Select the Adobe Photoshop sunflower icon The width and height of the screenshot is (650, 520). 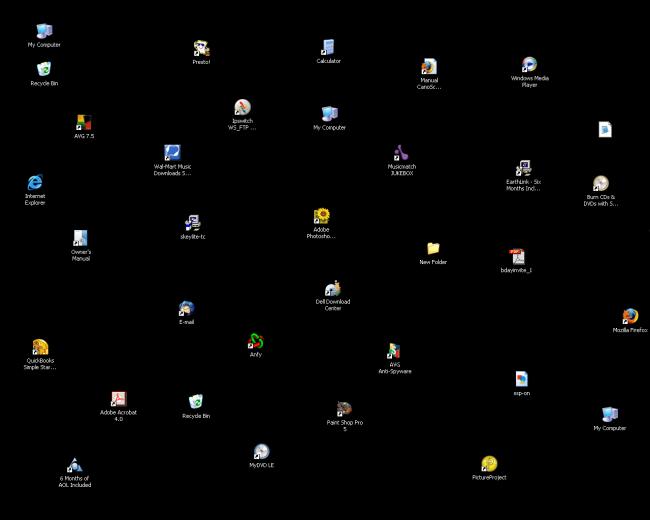tap(321, 215)
